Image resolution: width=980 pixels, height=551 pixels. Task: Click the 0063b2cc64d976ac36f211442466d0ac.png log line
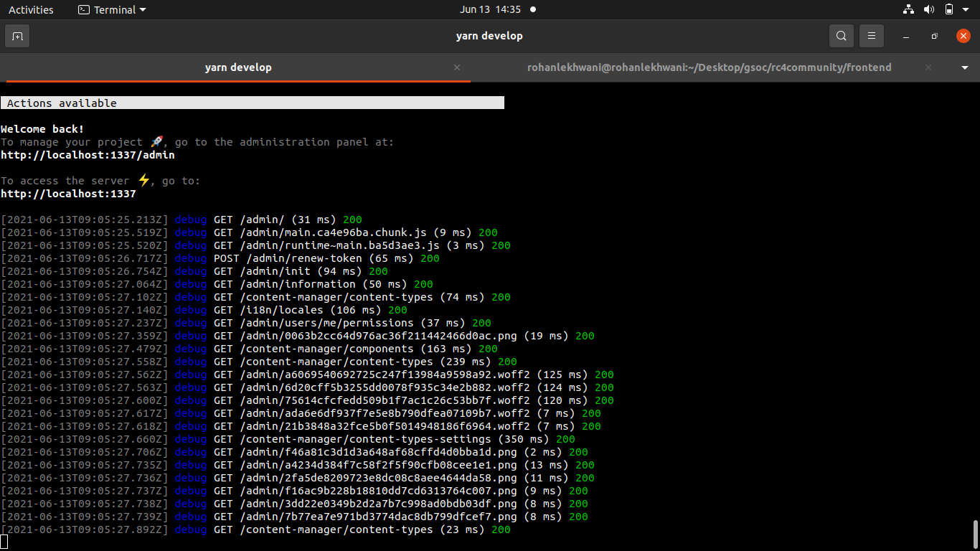coord(298,336)
